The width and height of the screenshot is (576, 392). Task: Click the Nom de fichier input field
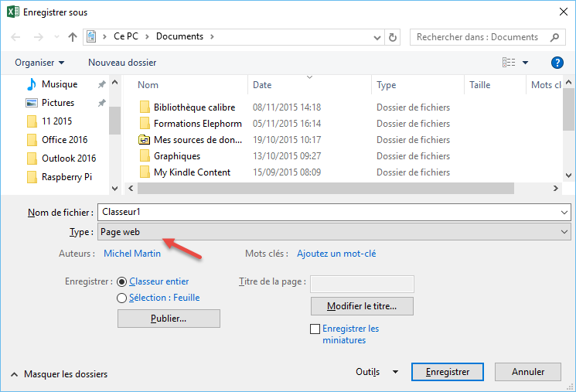click(329, 212)
